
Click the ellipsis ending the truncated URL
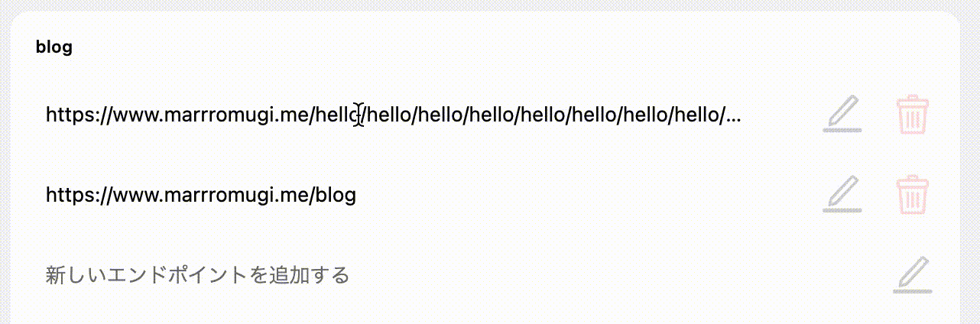[x=733, y=117]
